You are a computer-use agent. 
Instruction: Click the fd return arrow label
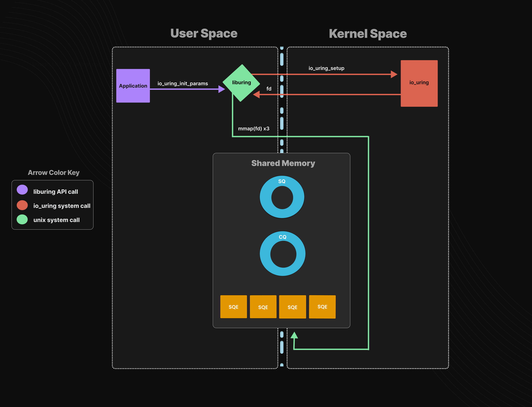pos(269,89)
